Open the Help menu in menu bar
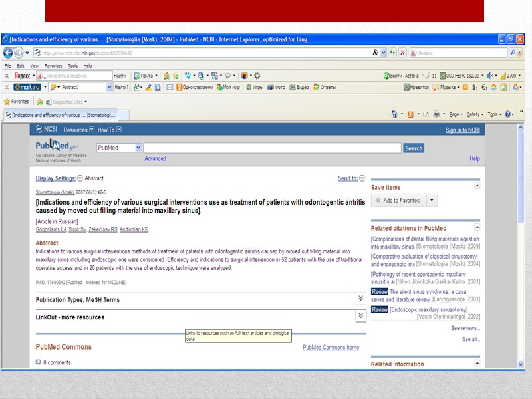 pos(88,66)
